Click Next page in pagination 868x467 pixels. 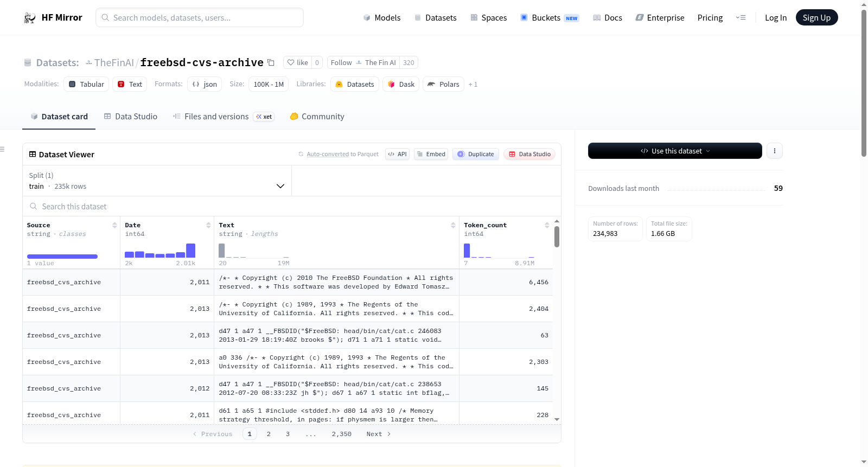379,434
